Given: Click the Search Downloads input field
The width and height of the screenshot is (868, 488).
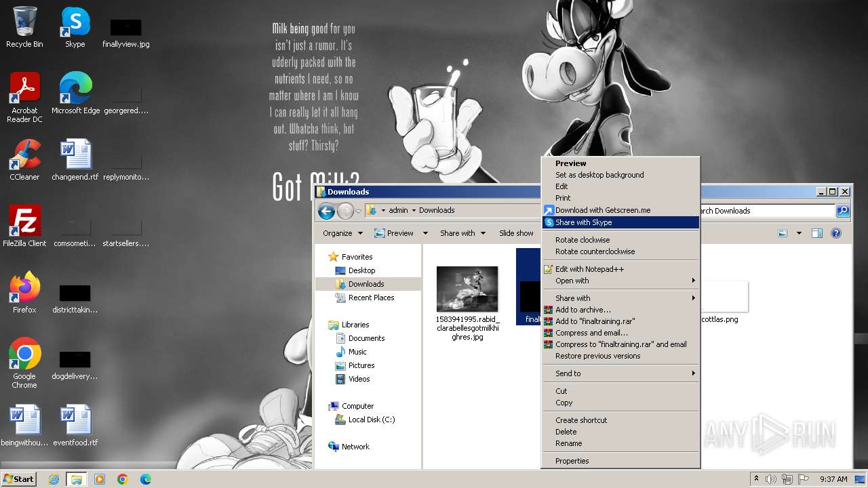Looking at the screenshot, I should [x=767, y=211].
